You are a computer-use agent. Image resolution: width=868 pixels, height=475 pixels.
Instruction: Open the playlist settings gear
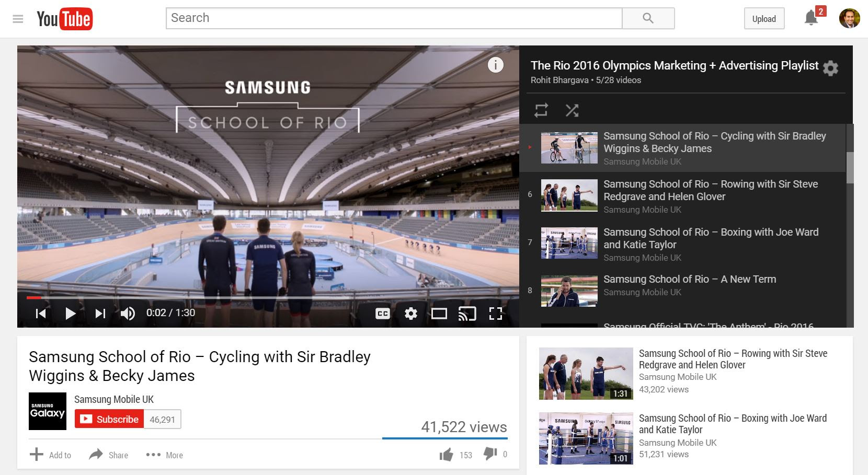point(830,68)
